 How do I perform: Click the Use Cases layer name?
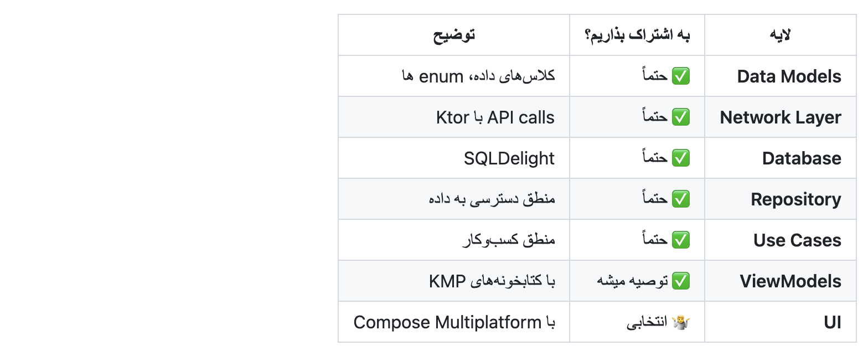click(x=797, y=240)
